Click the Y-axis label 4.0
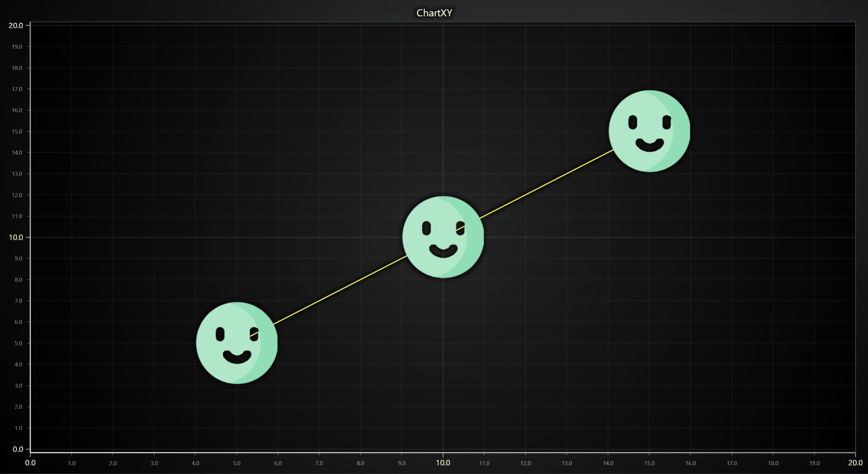This screenshot has width=868, height=474. [x=18, y=364]
